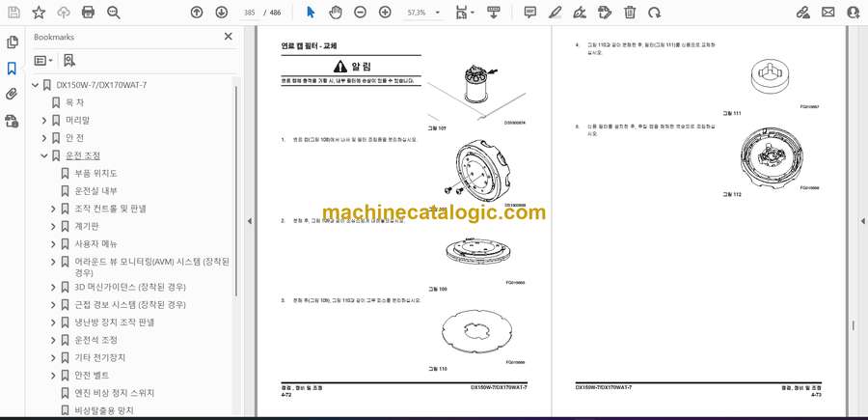Image resolution: width=868 pixels, height=420 pixels.
Task: Go to the next page arrow
Action: (221, 13)
